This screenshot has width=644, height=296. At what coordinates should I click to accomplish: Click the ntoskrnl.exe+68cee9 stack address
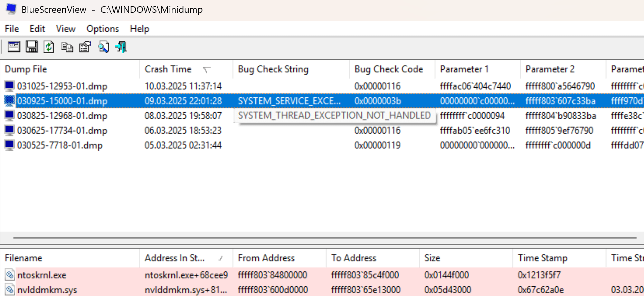pyautogui.click(x=186, y=275)
